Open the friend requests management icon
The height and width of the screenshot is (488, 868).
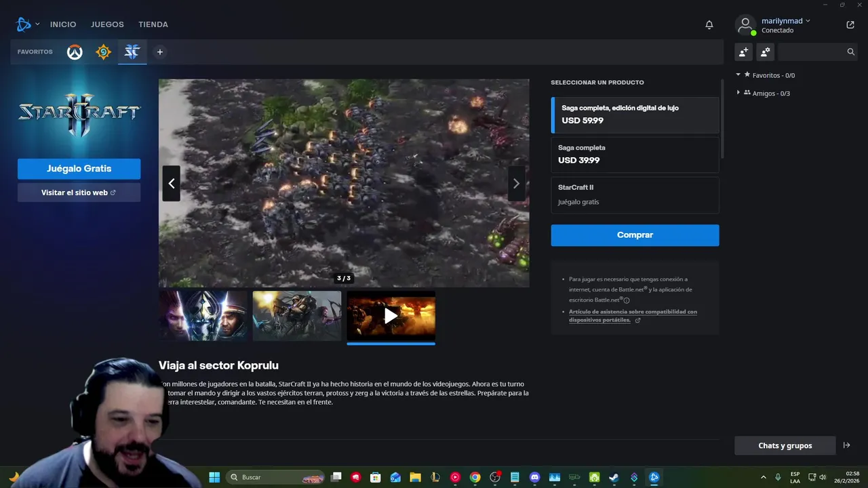(x=766, y=52)
